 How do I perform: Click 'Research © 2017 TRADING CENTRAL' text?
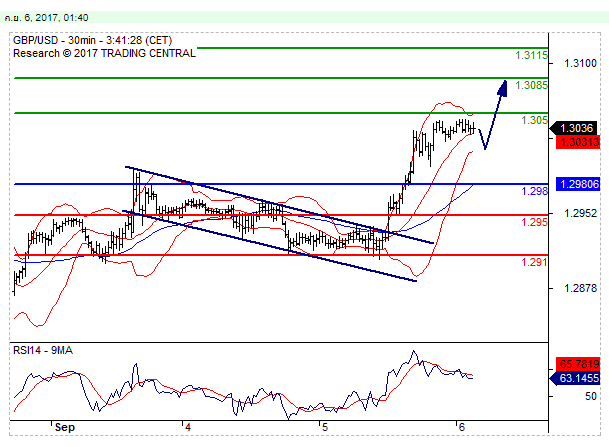(x=104, y=53)
